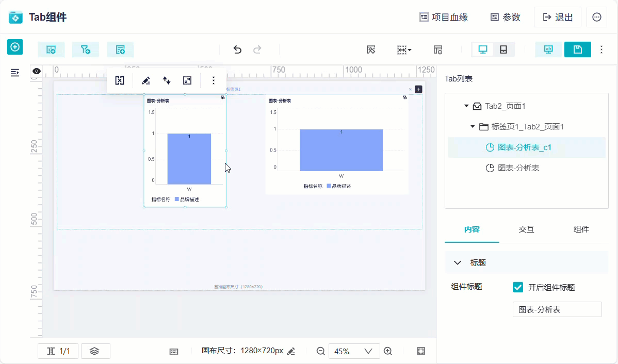Image resolution: width=618 pixels, height=364 pixels.
Task: Open 项目血缘 project lineage
Action: [444, 18]
